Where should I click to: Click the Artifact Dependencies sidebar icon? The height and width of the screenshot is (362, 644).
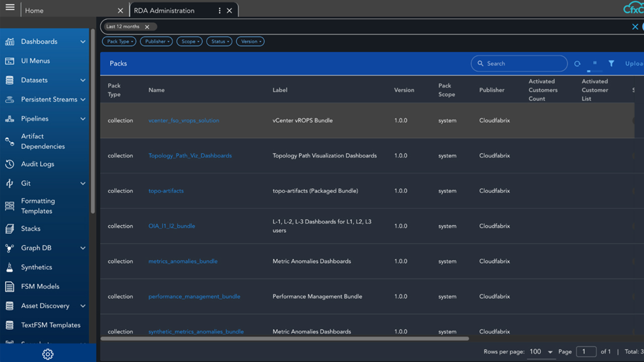(x=10, y=141)
